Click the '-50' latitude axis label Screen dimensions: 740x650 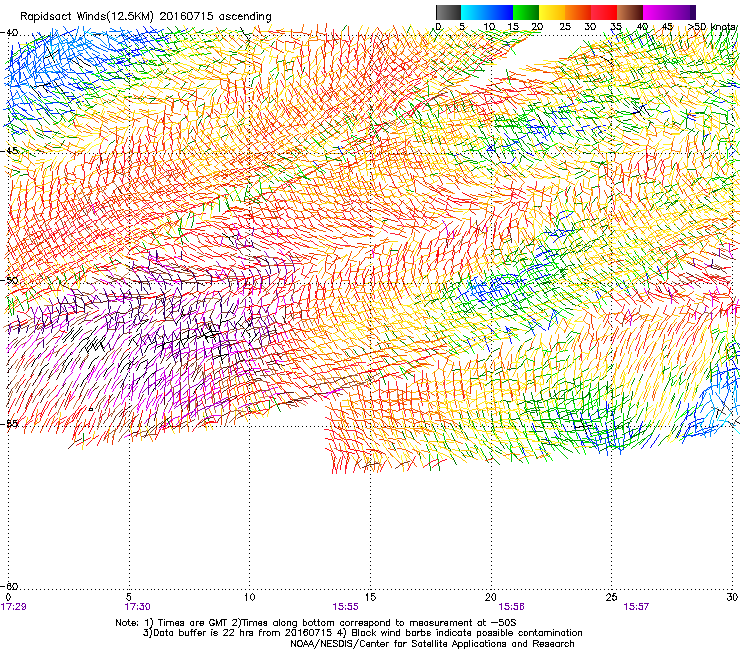[x=9, y=280]
